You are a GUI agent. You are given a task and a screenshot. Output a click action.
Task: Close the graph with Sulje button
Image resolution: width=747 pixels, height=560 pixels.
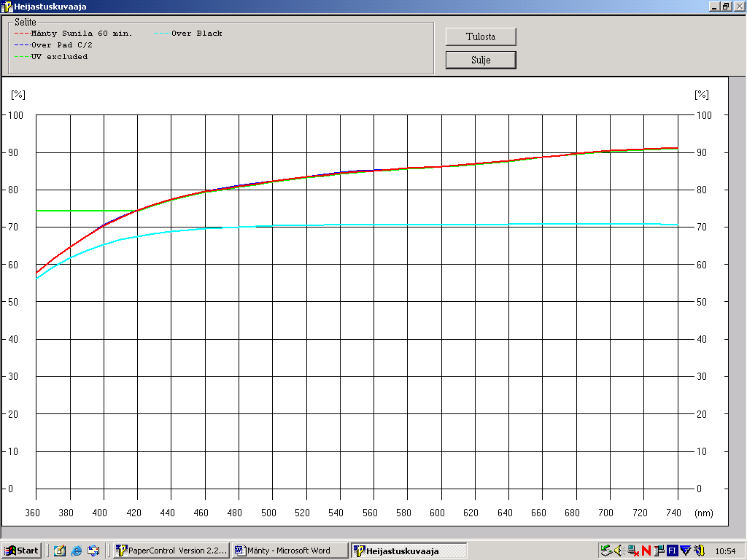coord(481,60)
